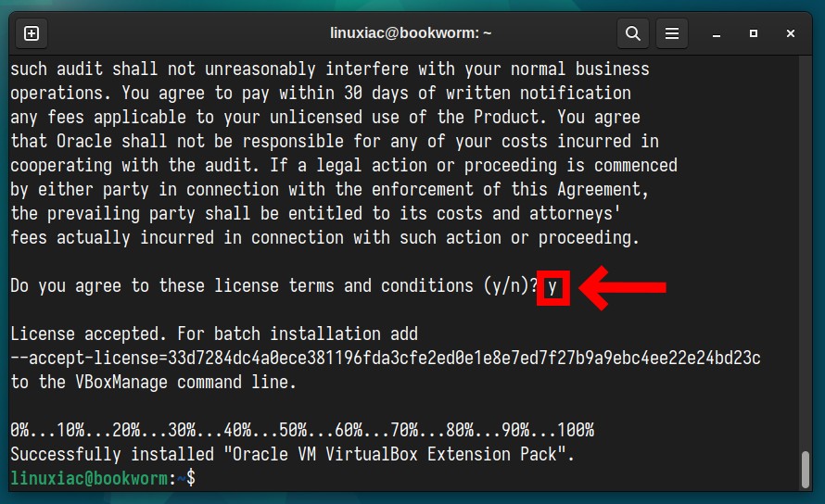Image resolution: width=825 pixels, height=504 pixels.
Task: Open the hamburger main menu
Action: [x=671, y=33]
